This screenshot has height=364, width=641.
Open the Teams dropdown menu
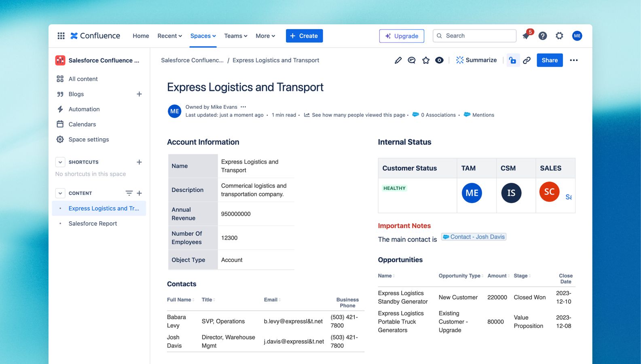pos(236,36)
